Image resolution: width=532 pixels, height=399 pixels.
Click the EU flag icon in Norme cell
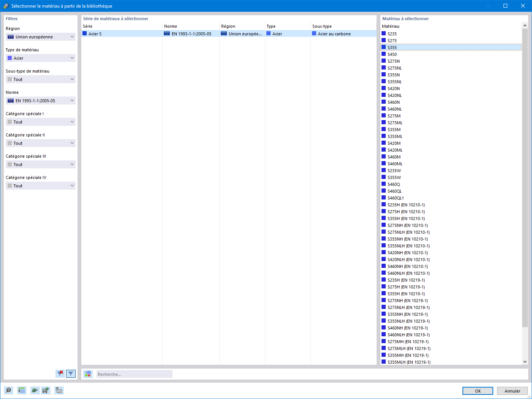[167, 33]
